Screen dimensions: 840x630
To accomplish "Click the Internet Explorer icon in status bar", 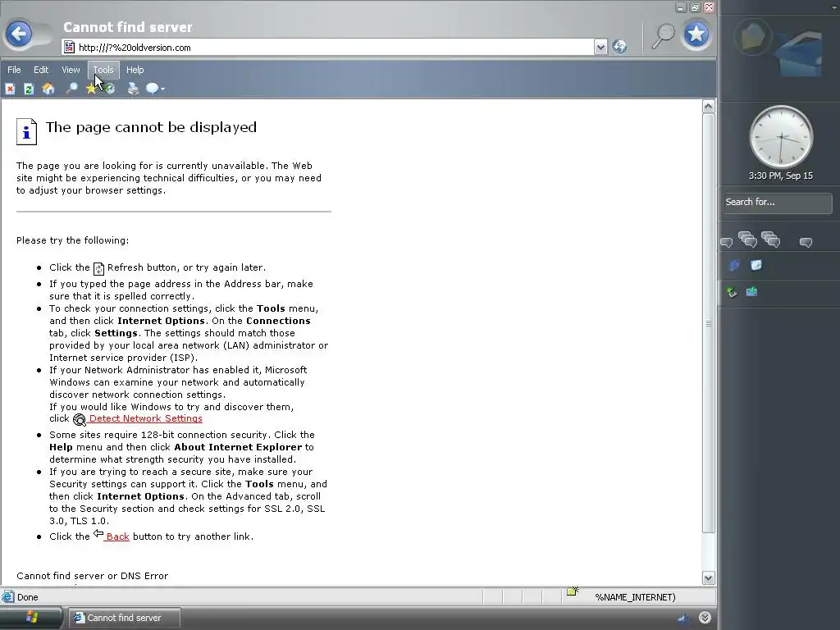I will pos(7,596).
